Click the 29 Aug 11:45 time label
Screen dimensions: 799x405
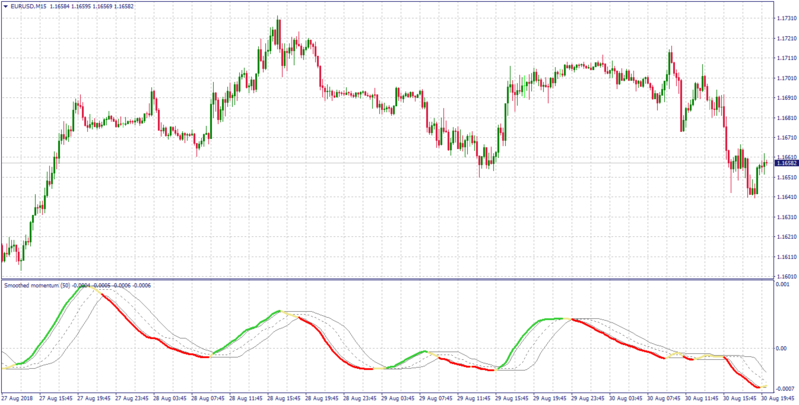476,399
